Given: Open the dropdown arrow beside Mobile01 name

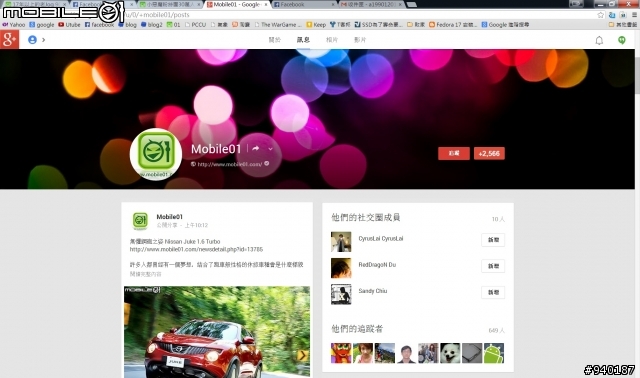Looking at the screenshot, I should (270, 149).
